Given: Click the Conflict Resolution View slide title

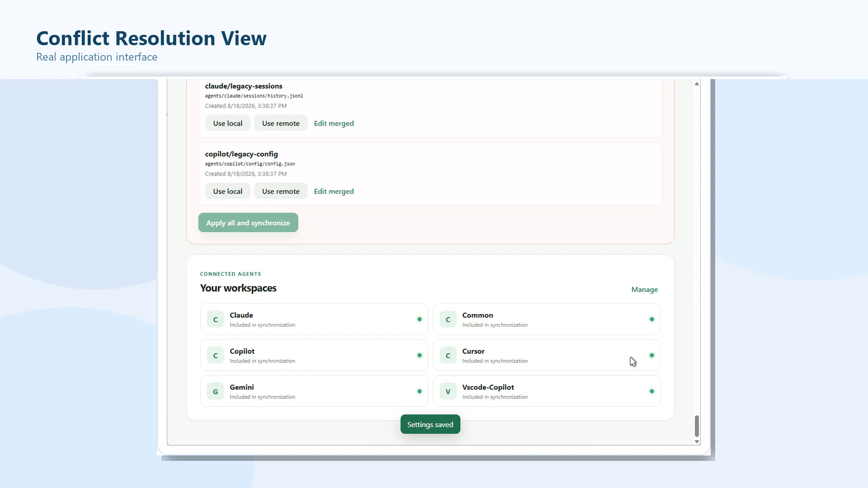Looking at the screenshot, I should [x=151, y=38].
